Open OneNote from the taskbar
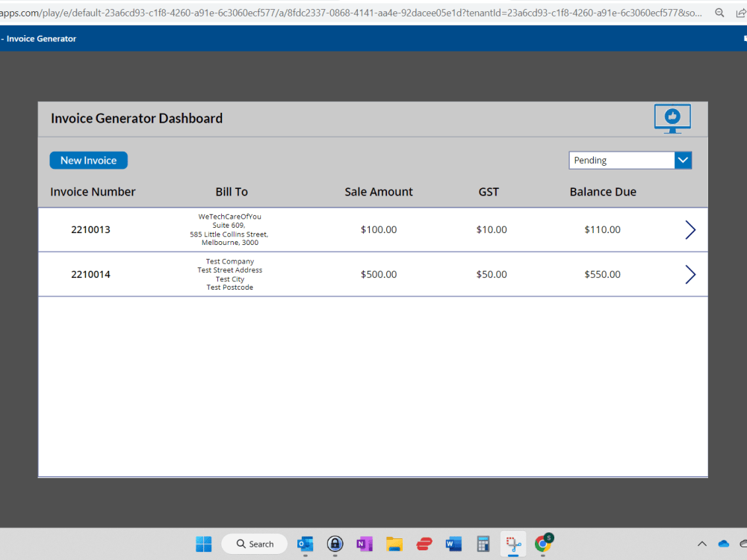The width and height of the screenshot is (747, 560). pos(365,544)
